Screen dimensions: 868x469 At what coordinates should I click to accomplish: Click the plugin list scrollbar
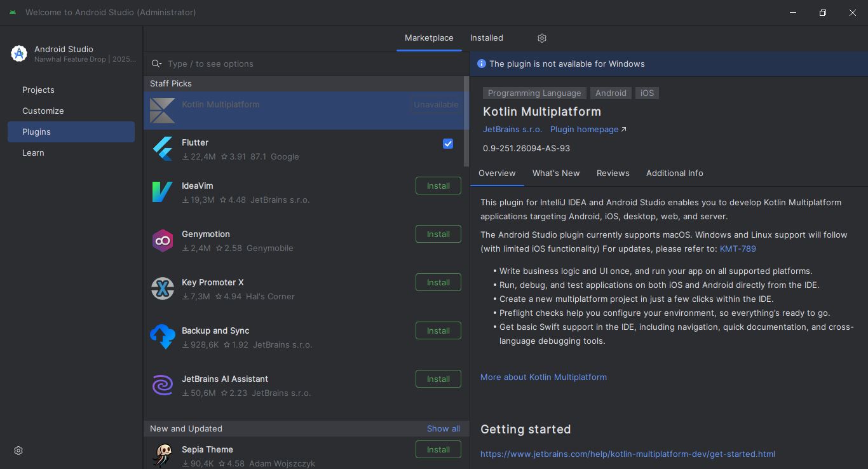[x=466, y=121]
